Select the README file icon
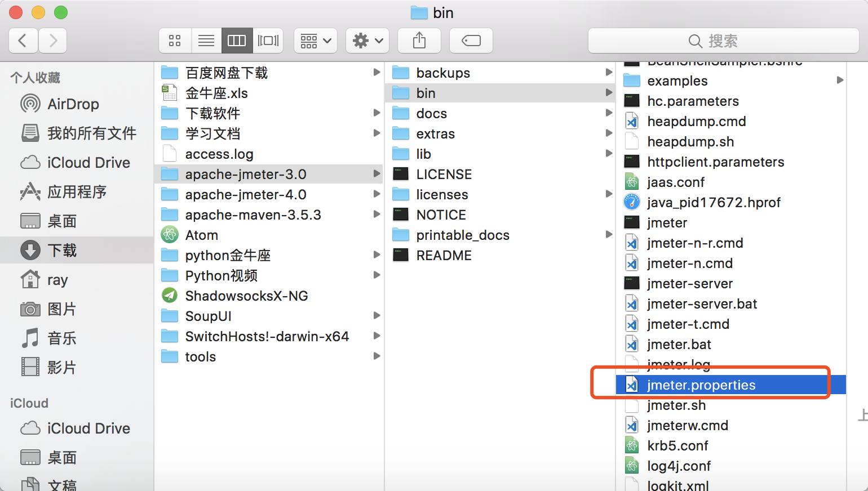The image size is (868, 491). (401, 255)
